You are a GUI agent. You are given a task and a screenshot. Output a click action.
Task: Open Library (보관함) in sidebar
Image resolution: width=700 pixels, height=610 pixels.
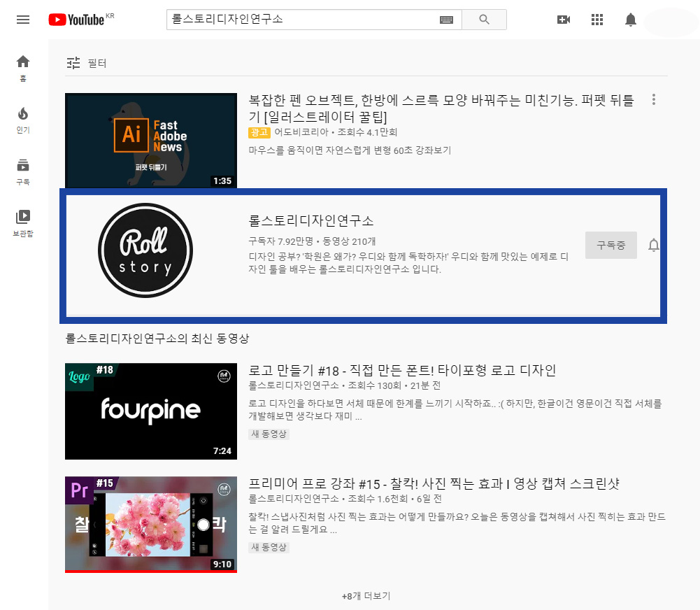pos(23,223)
